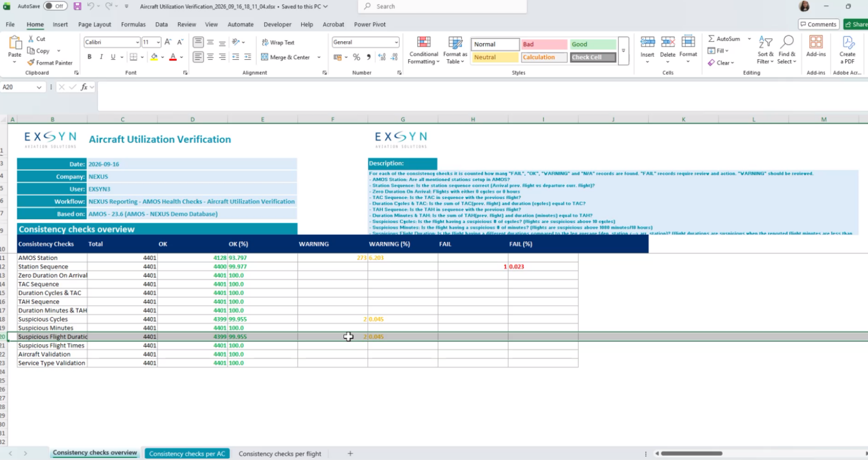The width and height of the screenshot is (868, 460).
Task: Click the Insert Function fx icon
Action: (84, 87)
